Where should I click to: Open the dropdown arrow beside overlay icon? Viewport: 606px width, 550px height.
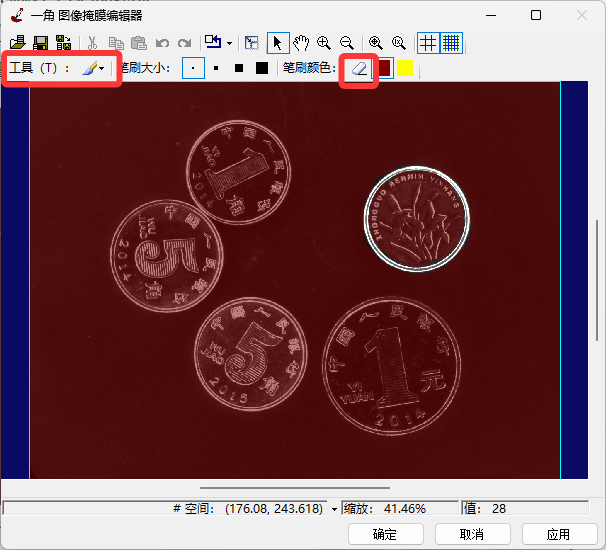(229, 43)
